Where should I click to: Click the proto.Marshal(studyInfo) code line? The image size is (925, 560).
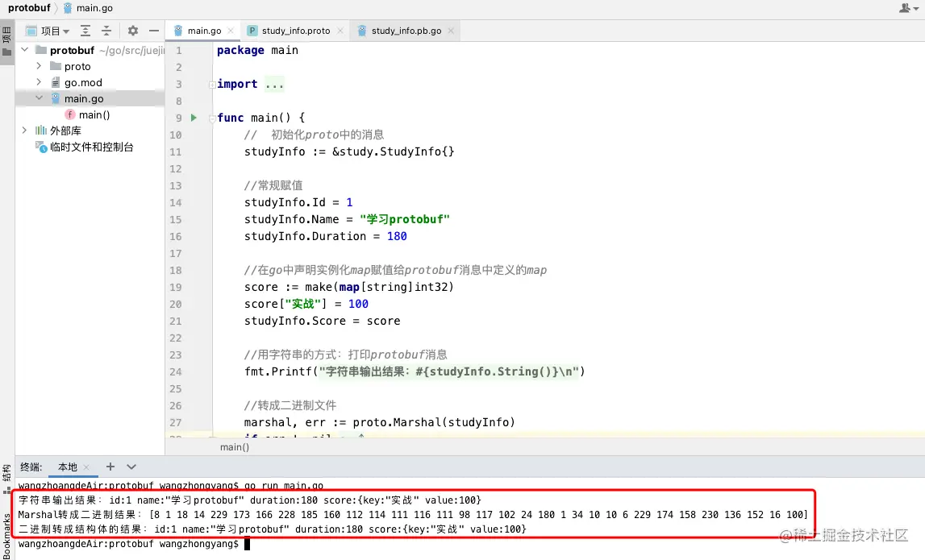point(380,422)
